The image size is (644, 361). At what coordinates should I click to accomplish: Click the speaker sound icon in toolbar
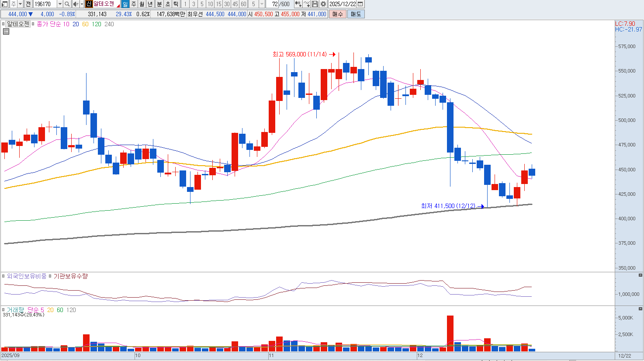pos(76,4)
